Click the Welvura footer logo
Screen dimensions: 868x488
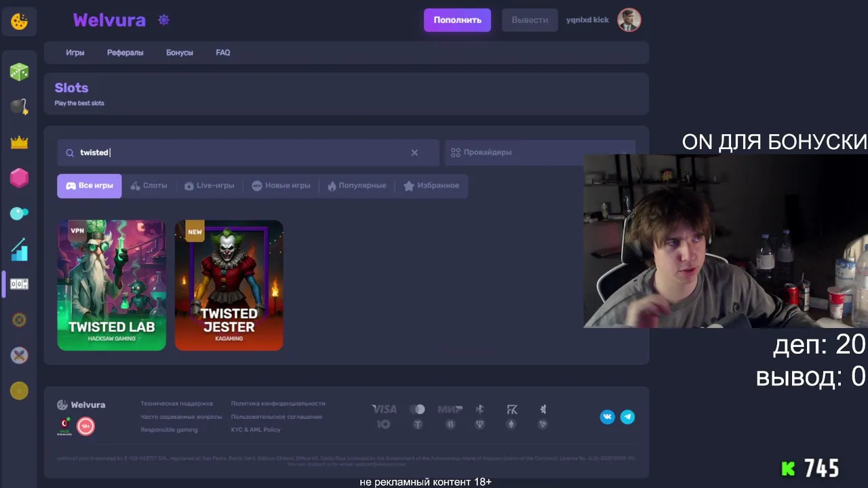coord(81,405)
